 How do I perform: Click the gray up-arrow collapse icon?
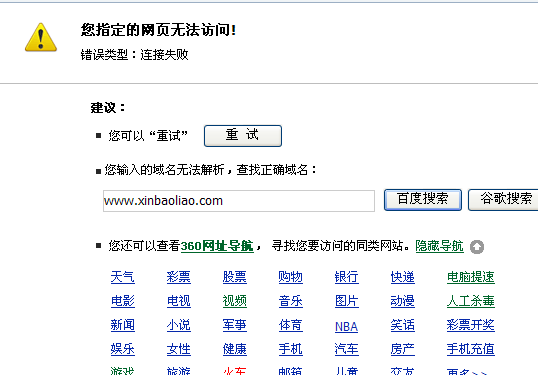477,247
